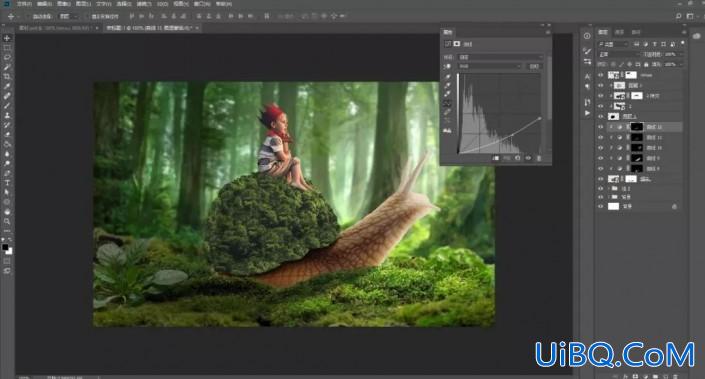Viewport: 705px width, 379px height.
Task: Select the Brush tool
Action: 7,106
